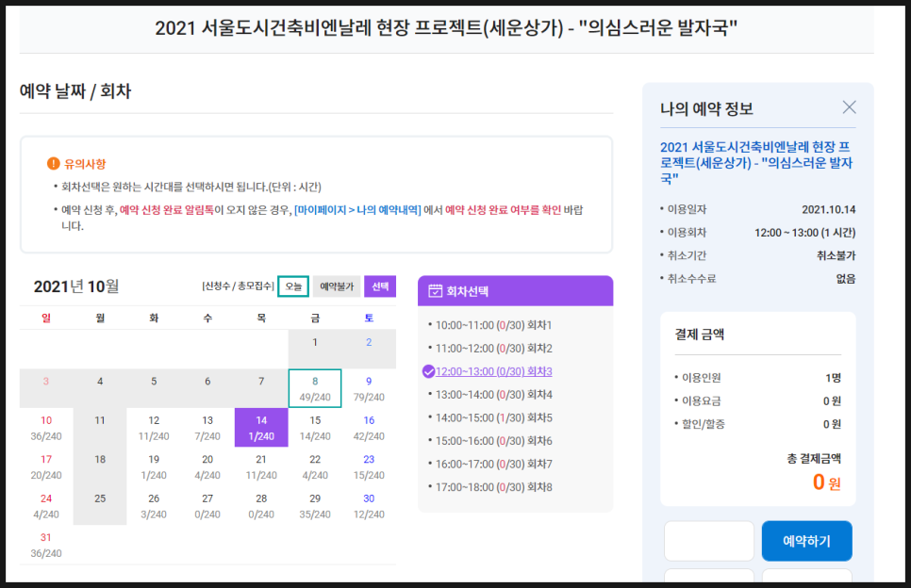Click the 토 weekday column header

click(369, 318)
